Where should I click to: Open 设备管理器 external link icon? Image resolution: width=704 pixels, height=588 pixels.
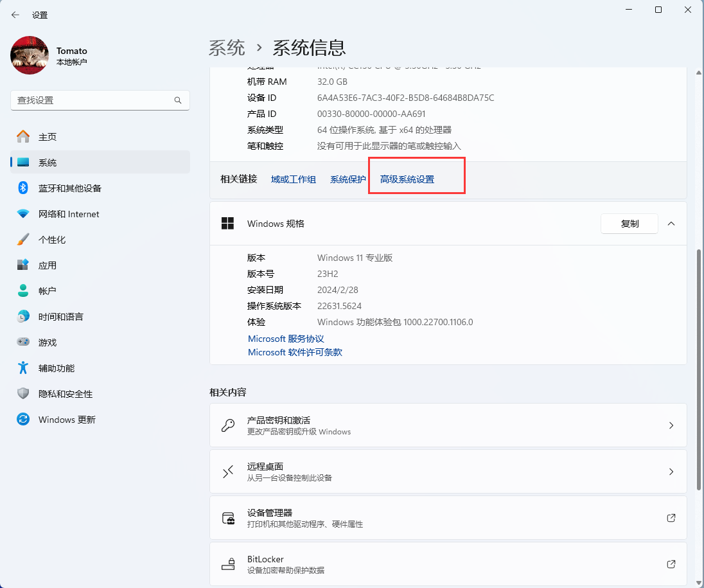coord(671,518)
